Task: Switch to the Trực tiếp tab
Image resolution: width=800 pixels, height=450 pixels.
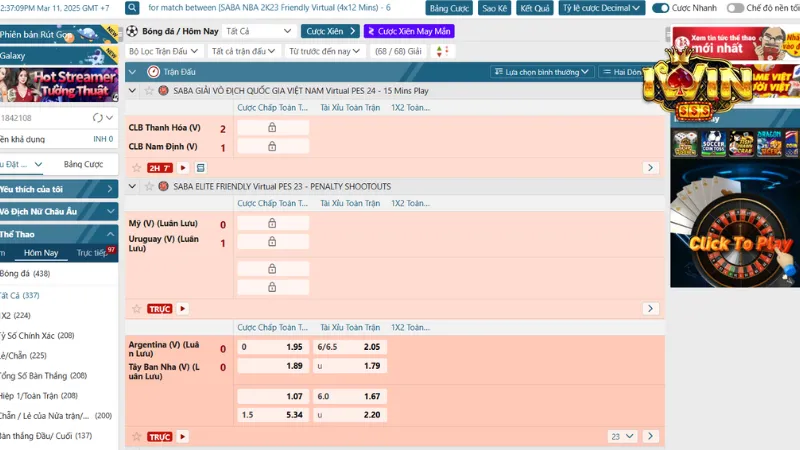Action: [x=92, y=253]
